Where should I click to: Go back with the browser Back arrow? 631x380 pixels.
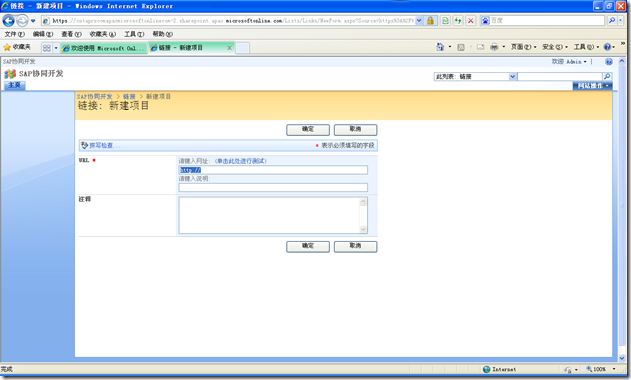pos(8,20)
